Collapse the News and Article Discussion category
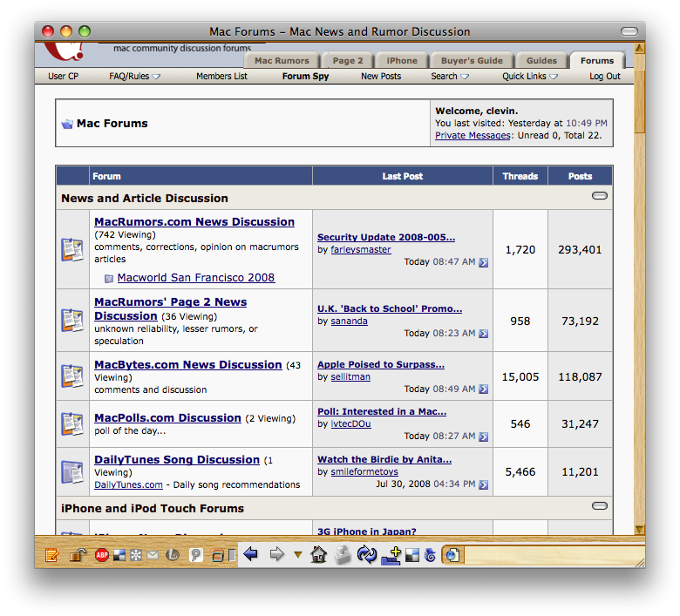 599,196
